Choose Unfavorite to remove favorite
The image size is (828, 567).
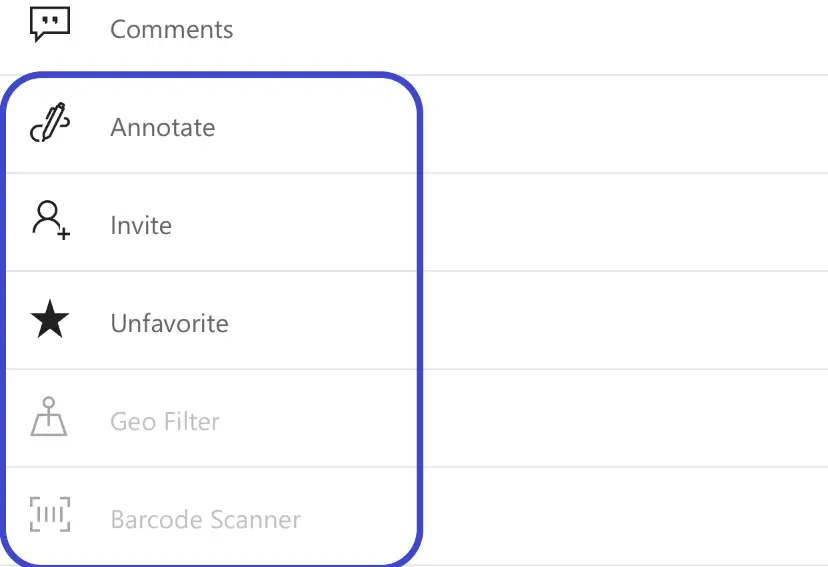point(170,324)
